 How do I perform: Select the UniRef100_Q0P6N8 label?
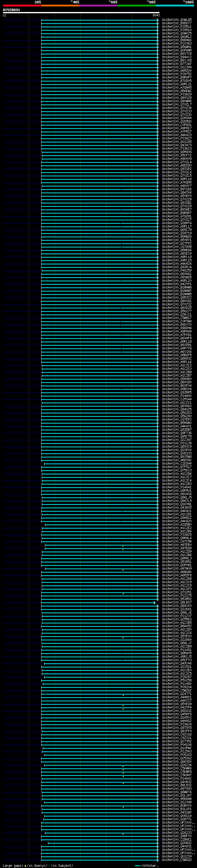pyautogui.click(x=177, y=50)
